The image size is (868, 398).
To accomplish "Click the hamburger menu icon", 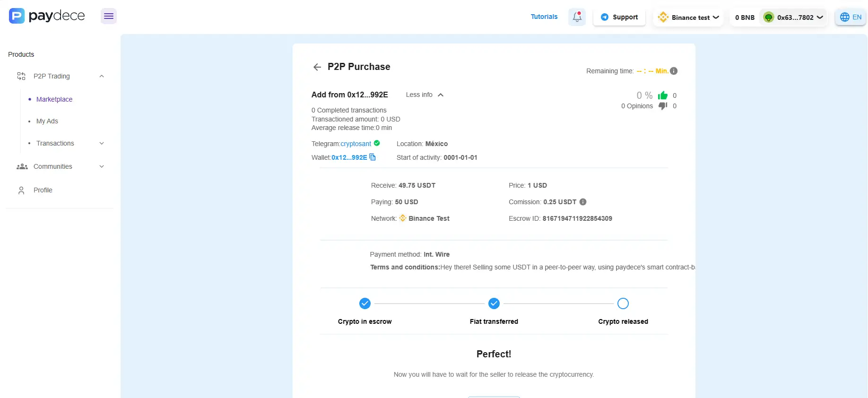I will click(109, 17).
